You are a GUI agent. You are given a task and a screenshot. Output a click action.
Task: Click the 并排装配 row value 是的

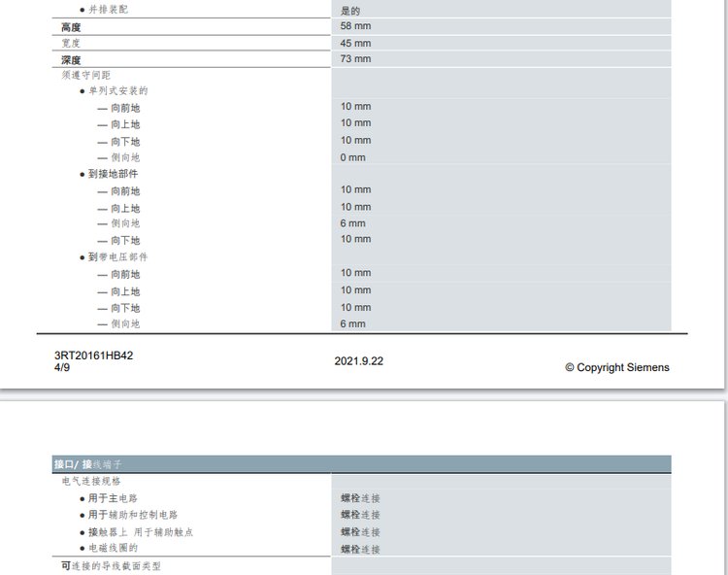350,11
